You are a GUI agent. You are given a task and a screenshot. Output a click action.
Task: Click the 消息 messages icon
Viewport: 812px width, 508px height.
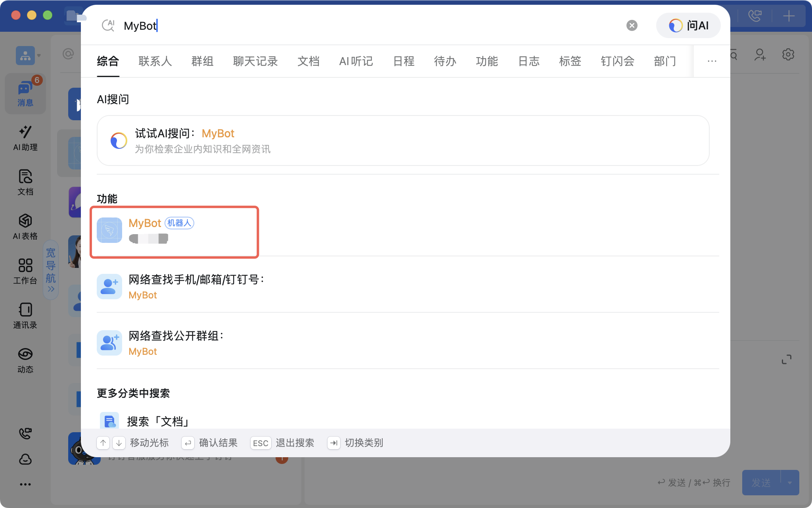coord(25,94)
